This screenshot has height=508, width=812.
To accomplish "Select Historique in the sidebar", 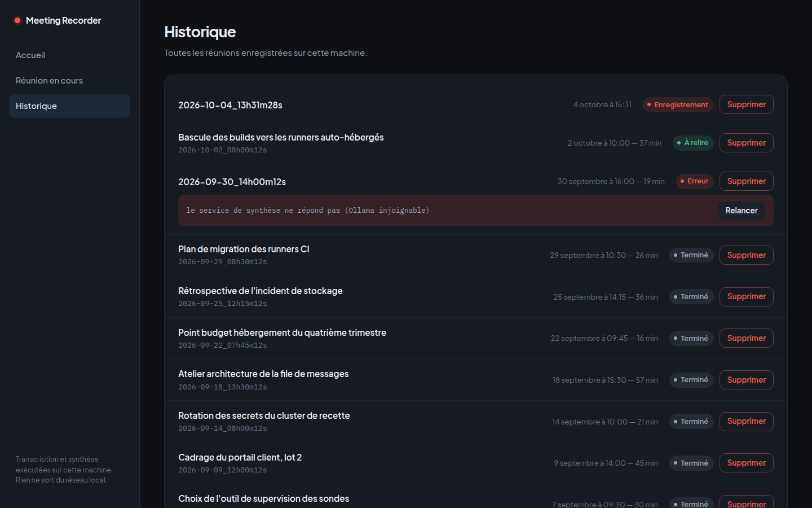I will point(69,106).
